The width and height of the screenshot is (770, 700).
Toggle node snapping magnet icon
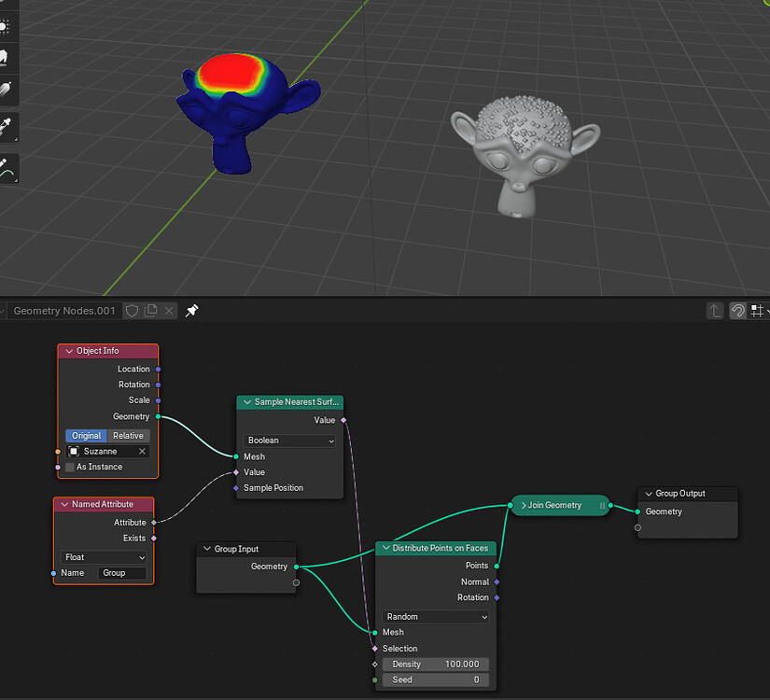click(x=737, y=311)
